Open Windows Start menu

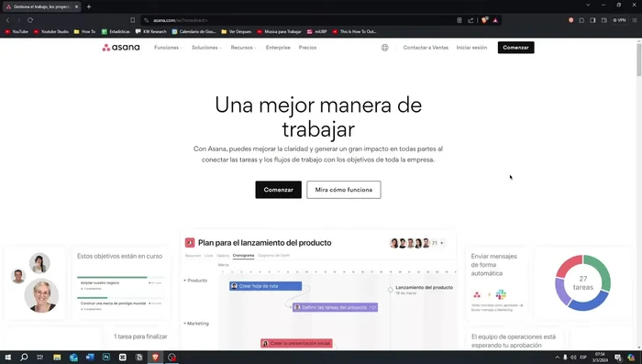(x=7, y=357)
